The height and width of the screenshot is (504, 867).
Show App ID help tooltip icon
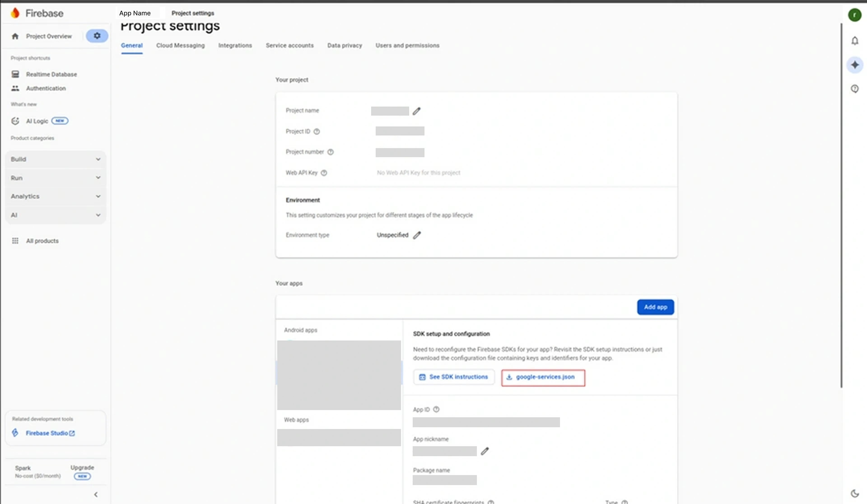(x=436, y=409)
